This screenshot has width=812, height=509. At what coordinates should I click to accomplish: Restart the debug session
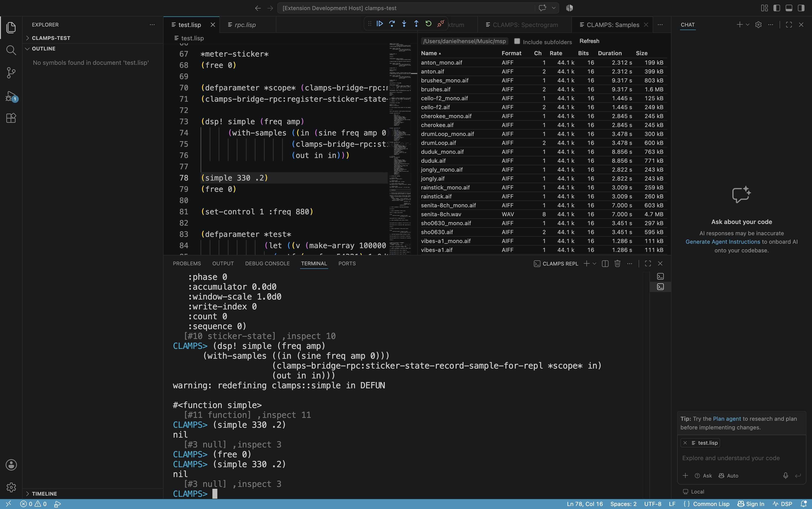coord(428,23)
